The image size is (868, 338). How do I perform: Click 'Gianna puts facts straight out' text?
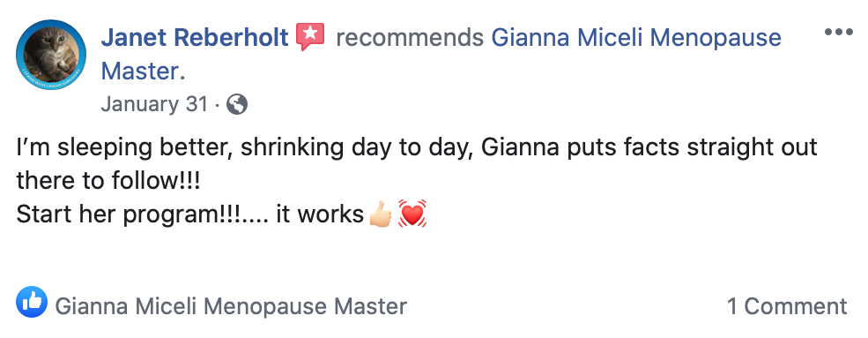point(649,148)
